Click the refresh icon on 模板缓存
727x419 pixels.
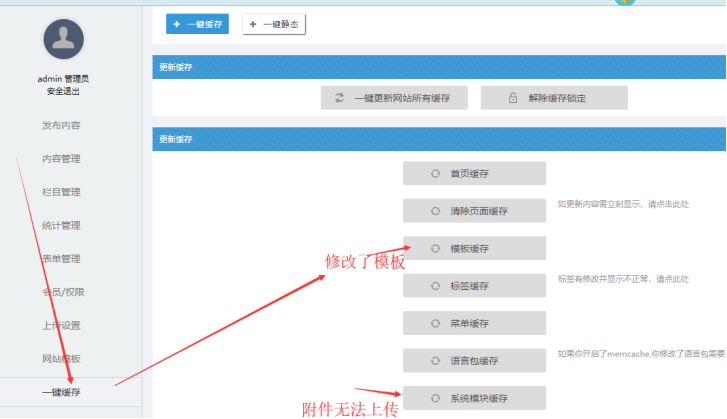point(435,248)
